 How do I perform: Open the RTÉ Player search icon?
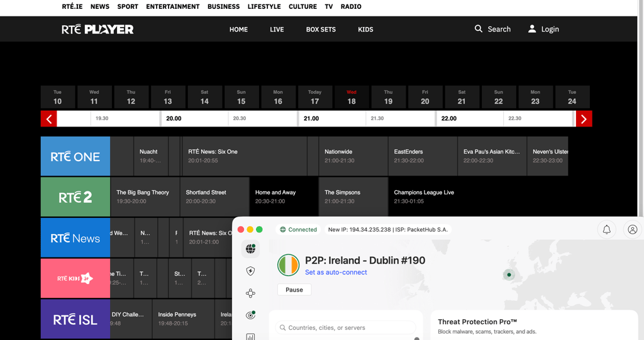click(479, 29)
